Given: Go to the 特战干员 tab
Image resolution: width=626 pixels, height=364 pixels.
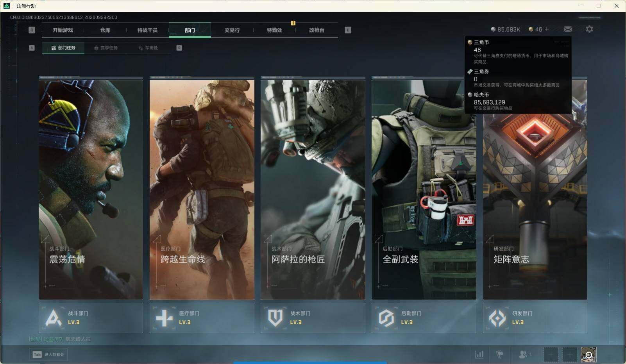Looking at the screenshot, I should [x=147, y=30].
